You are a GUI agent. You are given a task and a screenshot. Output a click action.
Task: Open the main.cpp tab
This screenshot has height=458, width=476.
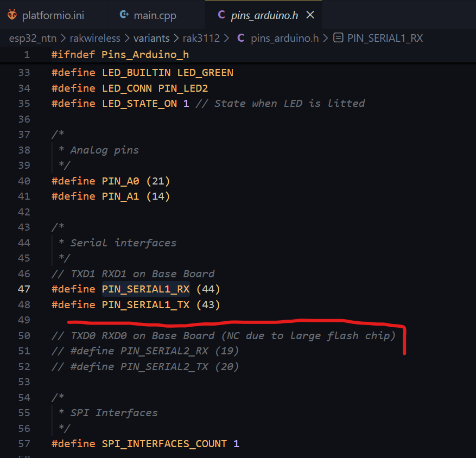(x=155, y=15)
